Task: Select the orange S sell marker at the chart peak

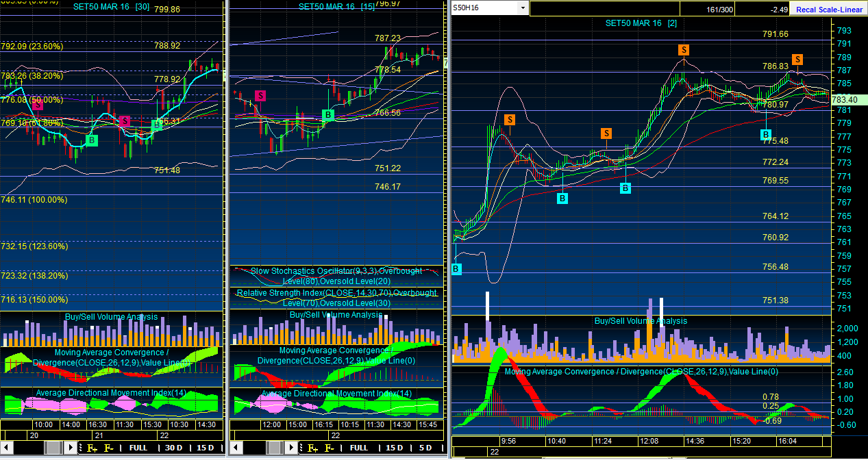Action: coord(684,49)
